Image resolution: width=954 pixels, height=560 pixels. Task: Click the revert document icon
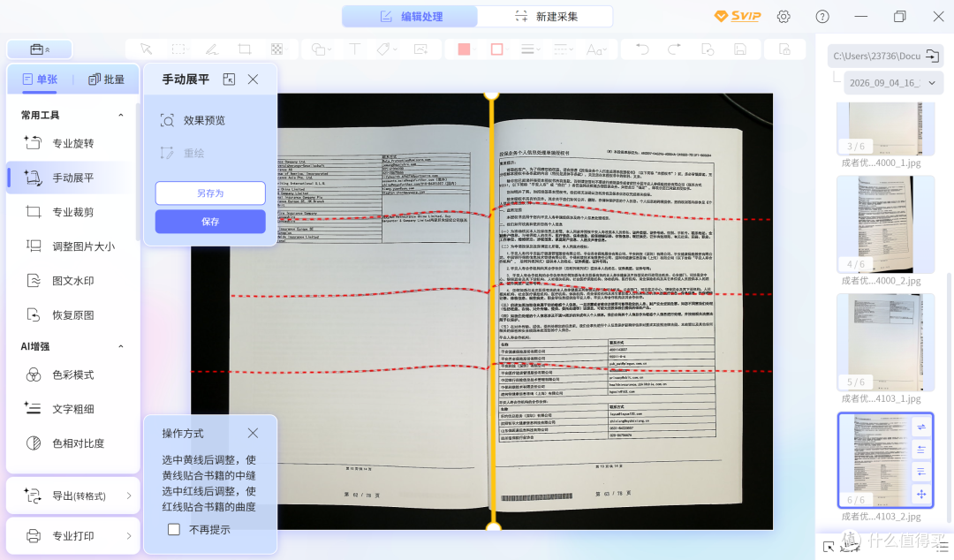coord(708,49)
